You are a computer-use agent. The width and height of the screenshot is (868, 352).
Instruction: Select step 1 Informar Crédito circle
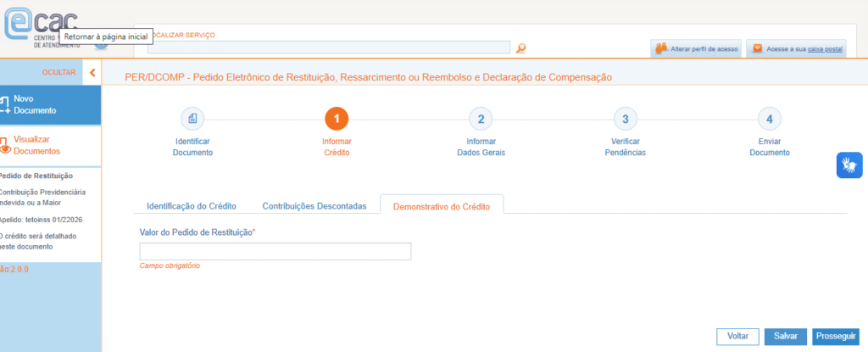[x=337, y=120]
